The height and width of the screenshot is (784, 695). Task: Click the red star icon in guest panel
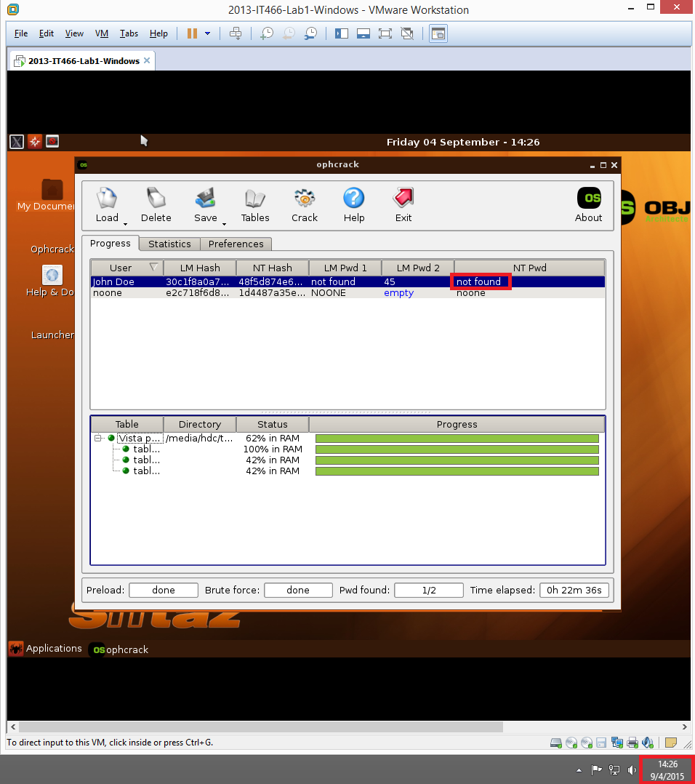tap(34, 142)
